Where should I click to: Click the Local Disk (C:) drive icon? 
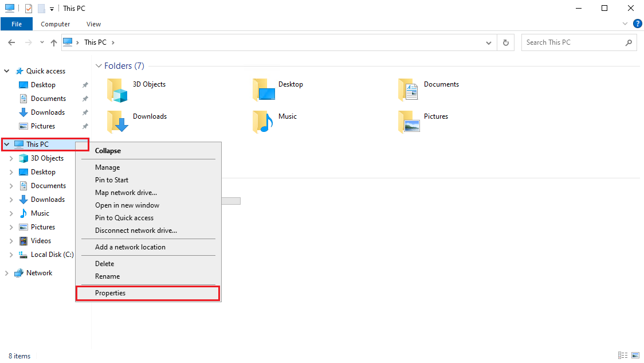23,255
